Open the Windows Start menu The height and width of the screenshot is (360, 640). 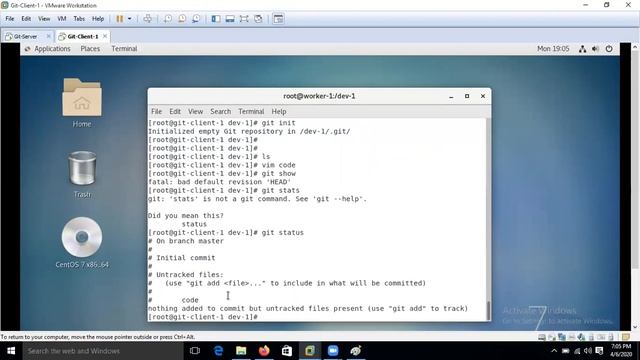(x=11, y=351)
